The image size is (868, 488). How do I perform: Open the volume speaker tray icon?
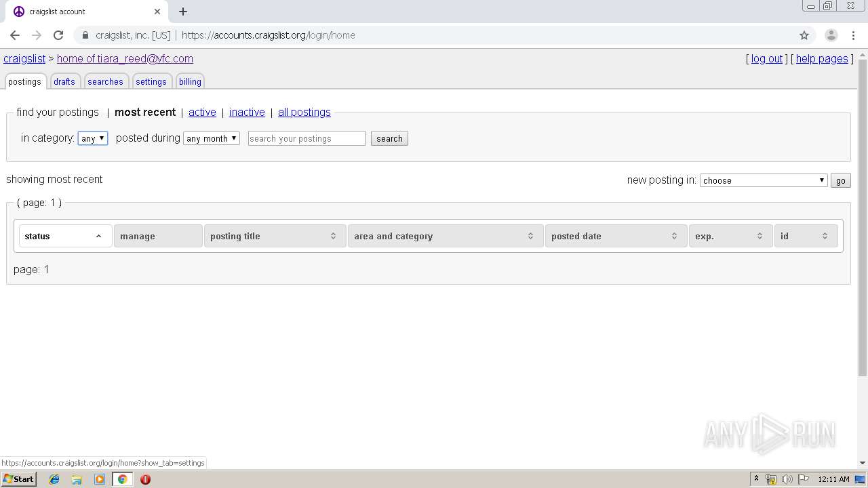[x=787, y=479]
